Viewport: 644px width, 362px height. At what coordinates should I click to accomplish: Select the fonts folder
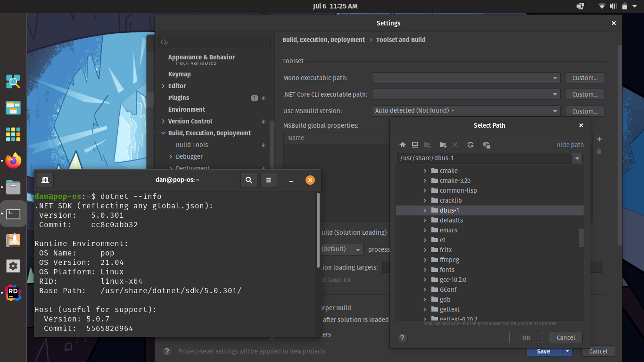point(447,270)
